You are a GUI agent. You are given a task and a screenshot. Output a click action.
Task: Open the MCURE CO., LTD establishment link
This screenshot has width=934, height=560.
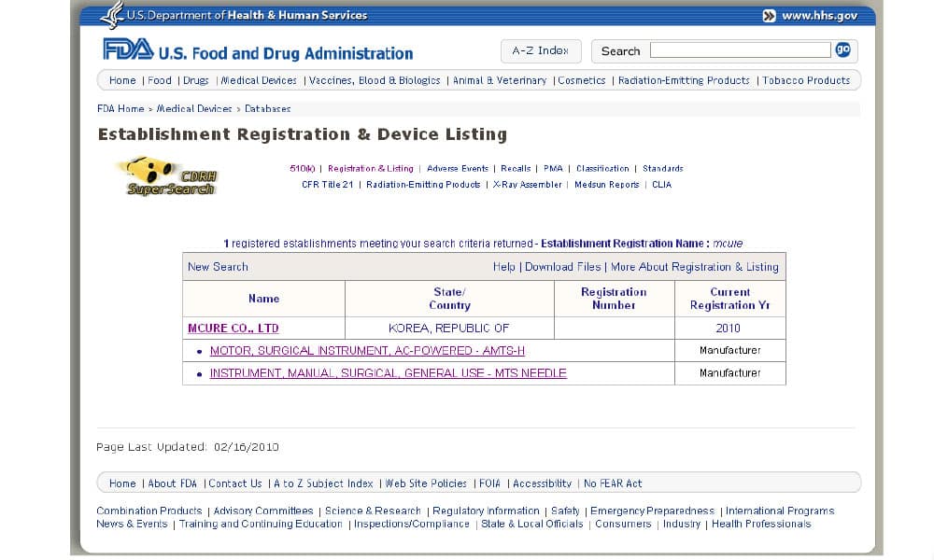click(233, 329)
